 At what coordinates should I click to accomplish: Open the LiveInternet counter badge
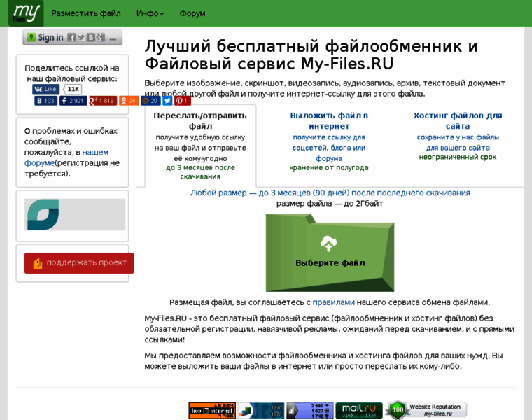coord(212,410)
